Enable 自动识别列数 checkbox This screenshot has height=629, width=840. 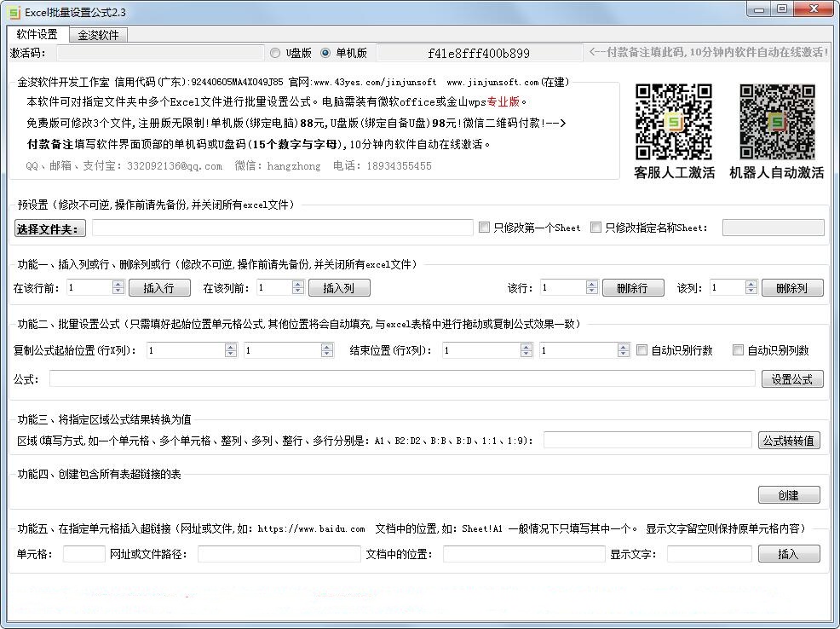pyautogui.click(x=739, y=349)
